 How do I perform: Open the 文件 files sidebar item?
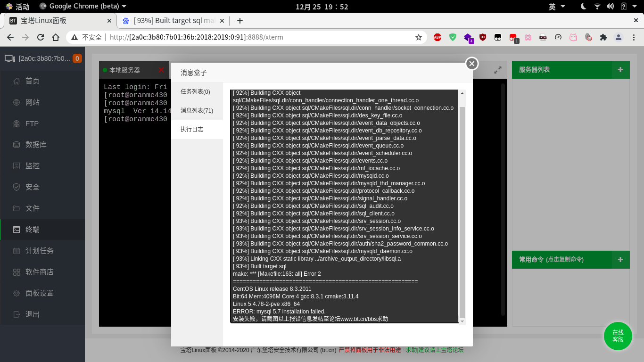click(42, 208)
